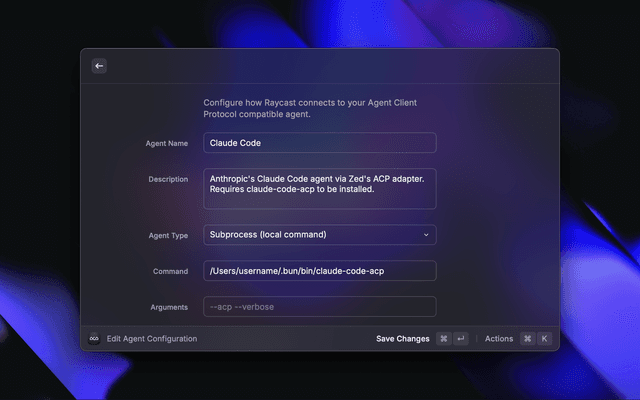Screen dimensions: 640x400
Task: Click the Agent Name label
Action: (x=166, y=144)
